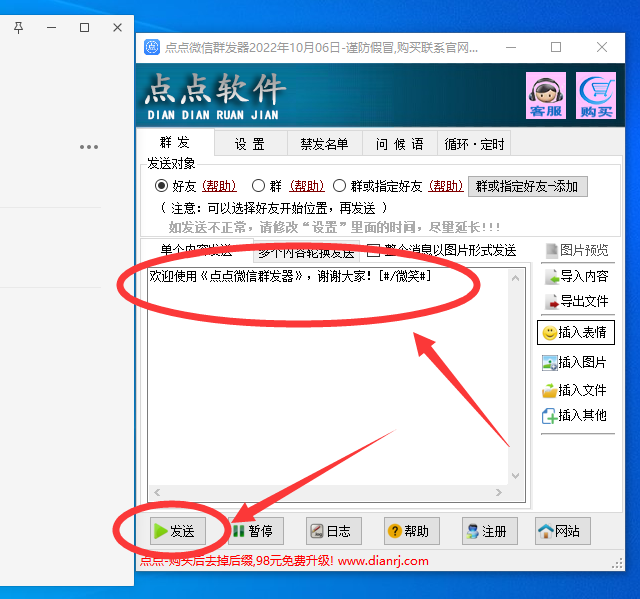
Task: Open the 日志 log button
Action: pyautogui.click(x=334, y=531)
